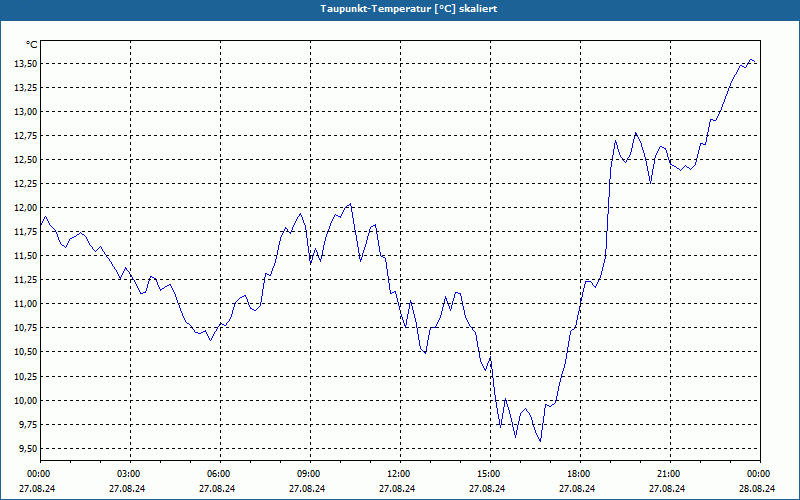This screenshot has height=500, width=800.
Task: Select the 11,50 y-axis label
Action: coord(27,256)
